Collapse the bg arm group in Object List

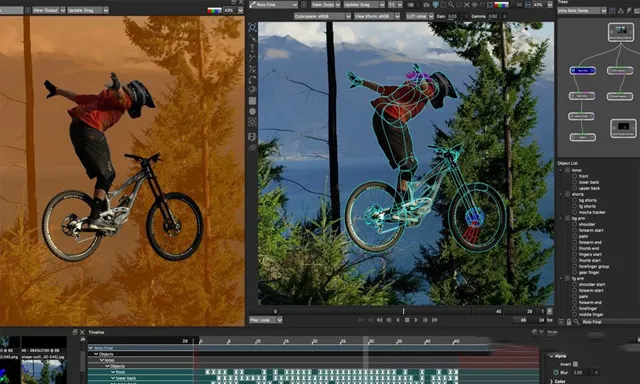[561, 219]
